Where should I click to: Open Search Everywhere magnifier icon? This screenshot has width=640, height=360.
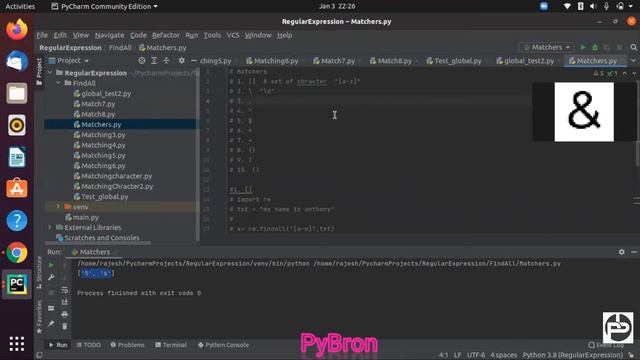pos(633,48)
